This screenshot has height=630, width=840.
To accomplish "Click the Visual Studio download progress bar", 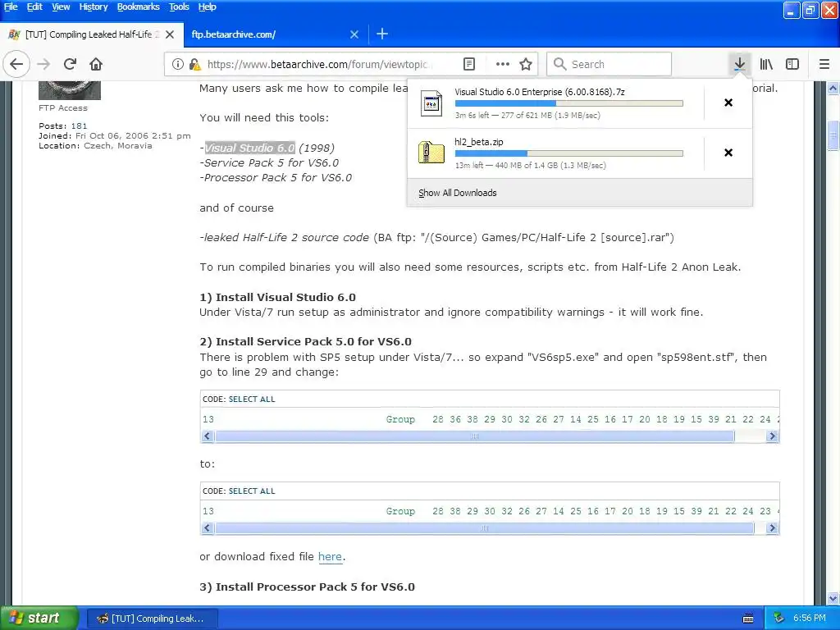I will (x=569, y=103).
